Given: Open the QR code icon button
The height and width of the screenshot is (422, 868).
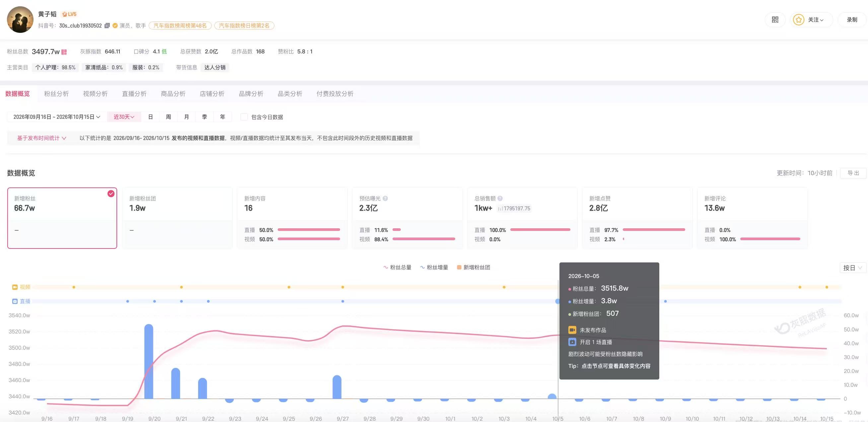Looking at the screenshot, I should 775,20.
